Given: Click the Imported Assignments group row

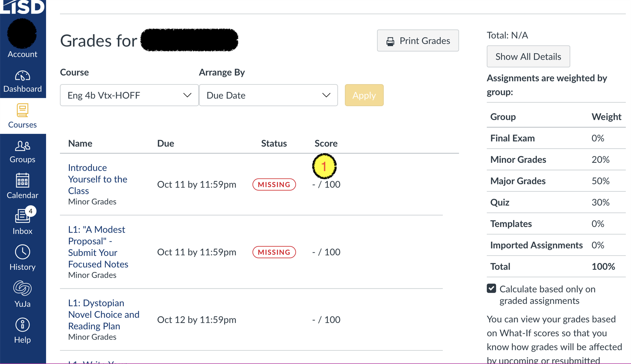Looking at the screenshot, I should tap(556, 245).
